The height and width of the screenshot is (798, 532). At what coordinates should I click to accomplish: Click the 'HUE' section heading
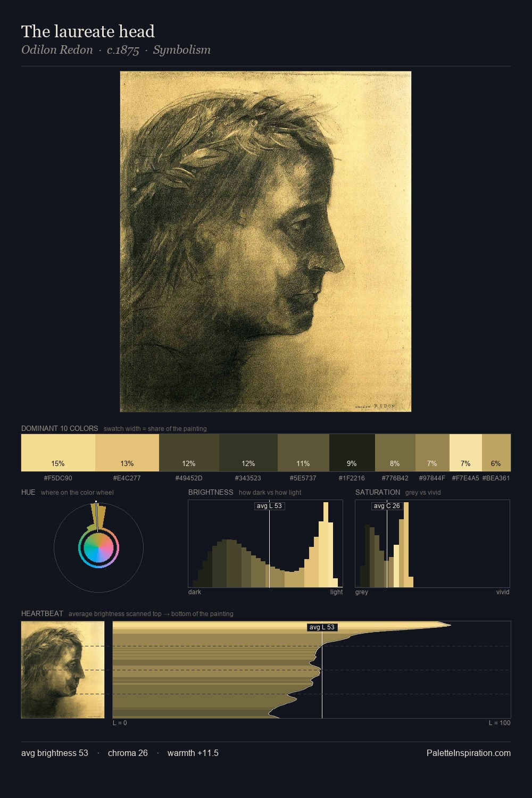28,492
